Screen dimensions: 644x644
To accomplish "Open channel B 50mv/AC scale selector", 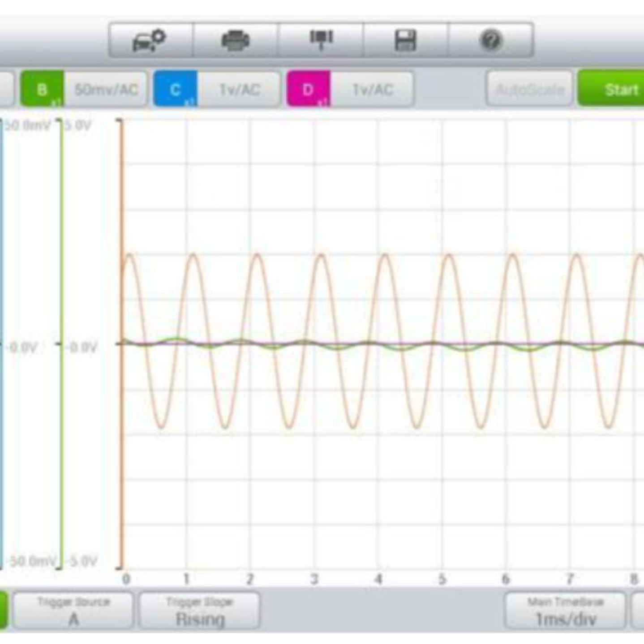I will (106, 90).
